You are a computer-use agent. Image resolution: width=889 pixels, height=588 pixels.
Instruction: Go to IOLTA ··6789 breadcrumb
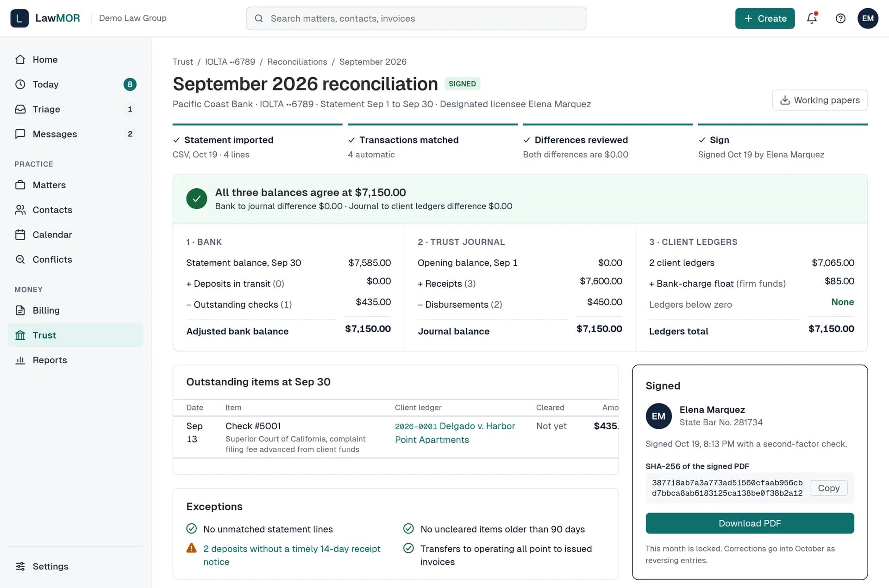230,62
